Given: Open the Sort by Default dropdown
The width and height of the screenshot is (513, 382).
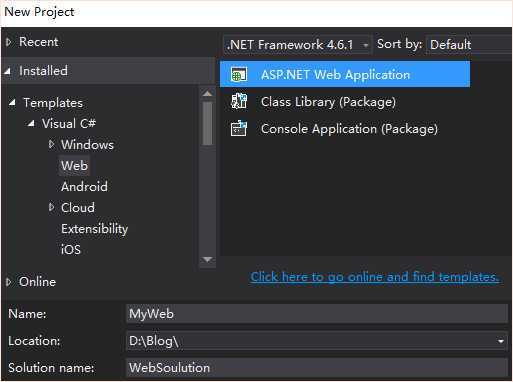Looking at the screenshot, I should tap(469, 44).
